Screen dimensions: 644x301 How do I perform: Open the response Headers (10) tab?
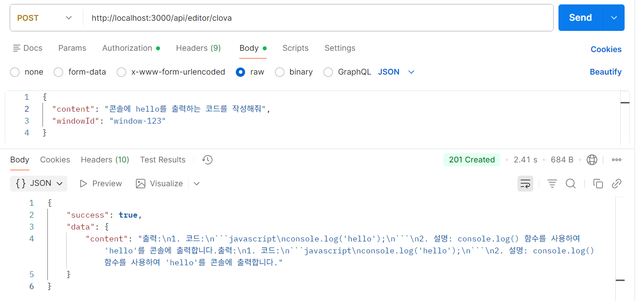pos(105,160)
